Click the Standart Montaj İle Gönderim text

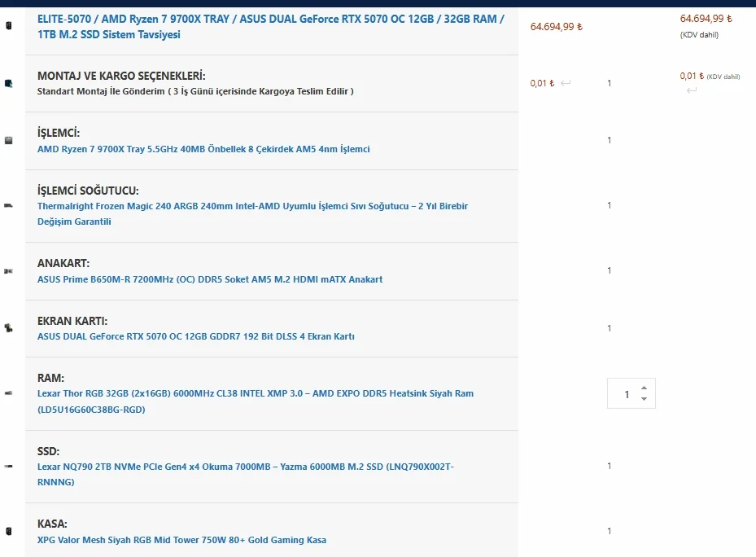[x=195, y=91]
